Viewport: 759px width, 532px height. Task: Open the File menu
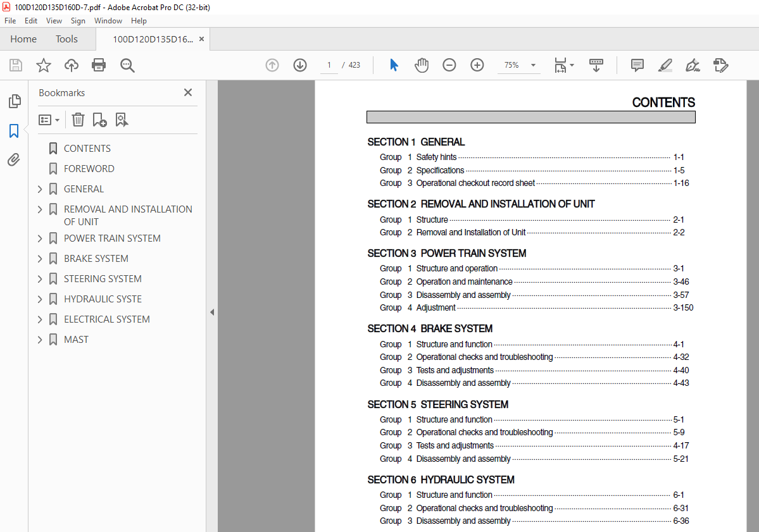point(10,21)
